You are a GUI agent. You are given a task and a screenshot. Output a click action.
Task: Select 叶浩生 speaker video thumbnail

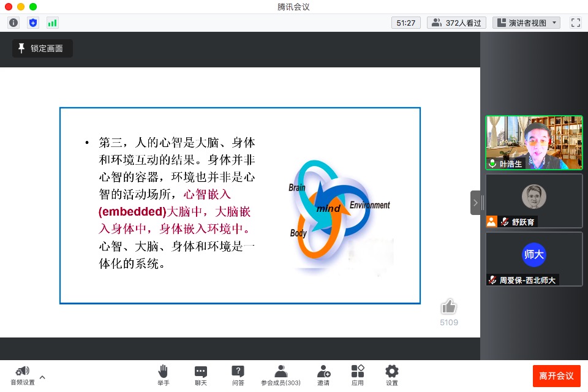[533, 143]
